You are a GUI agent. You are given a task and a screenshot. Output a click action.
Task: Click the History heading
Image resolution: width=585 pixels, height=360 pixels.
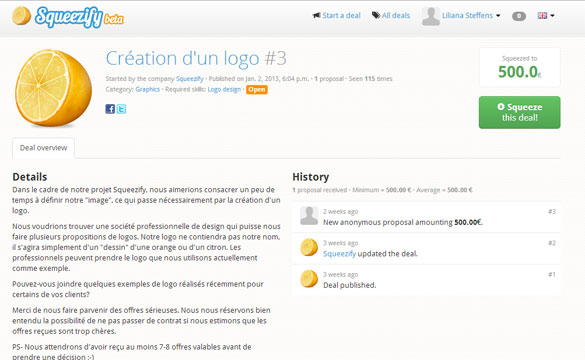coord(310,177)
